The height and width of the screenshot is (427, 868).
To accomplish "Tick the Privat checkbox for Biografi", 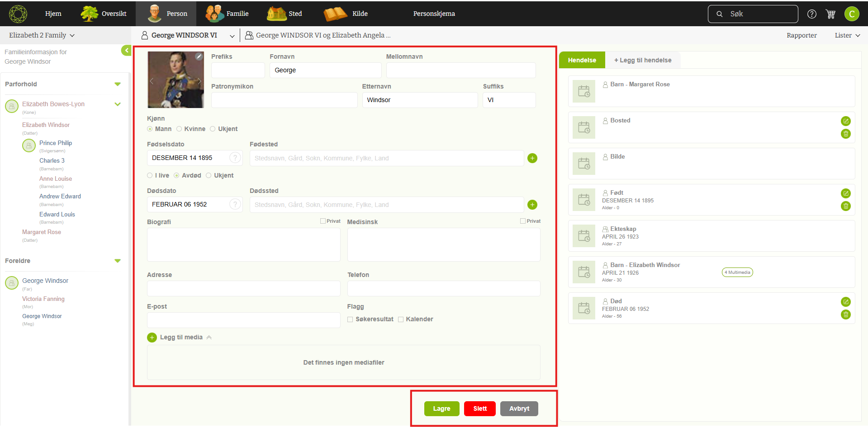I will 323,221.
